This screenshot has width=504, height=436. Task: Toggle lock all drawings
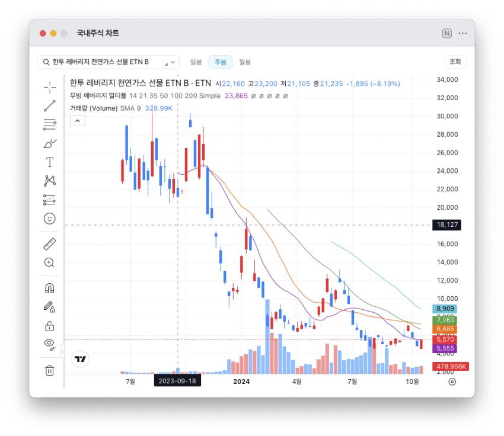coord(49,326)
